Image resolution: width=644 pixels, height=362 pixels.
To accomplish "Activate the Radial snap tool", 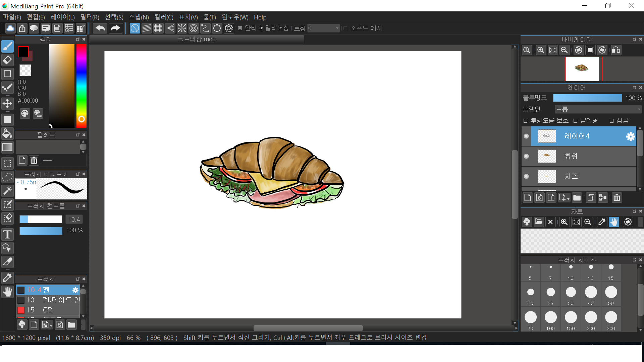I will pyautogui.click(x=181, y=28).
